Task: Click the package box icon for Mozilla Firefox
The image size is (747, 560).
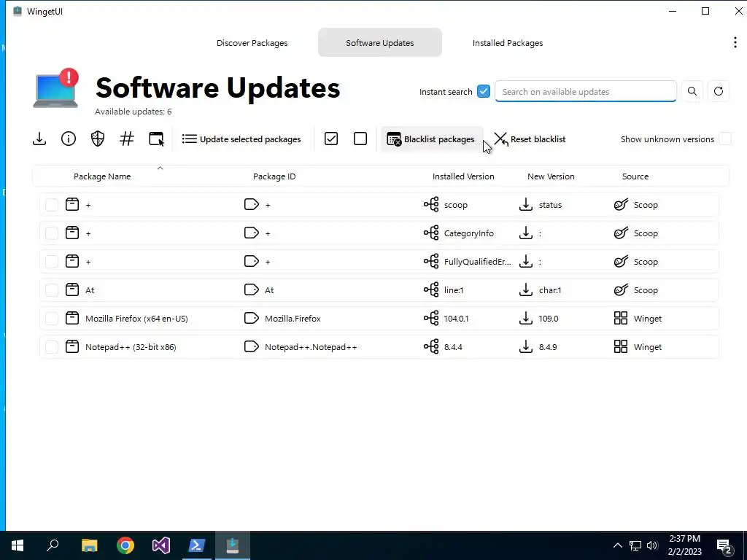Action: click(x=72, y=318)
